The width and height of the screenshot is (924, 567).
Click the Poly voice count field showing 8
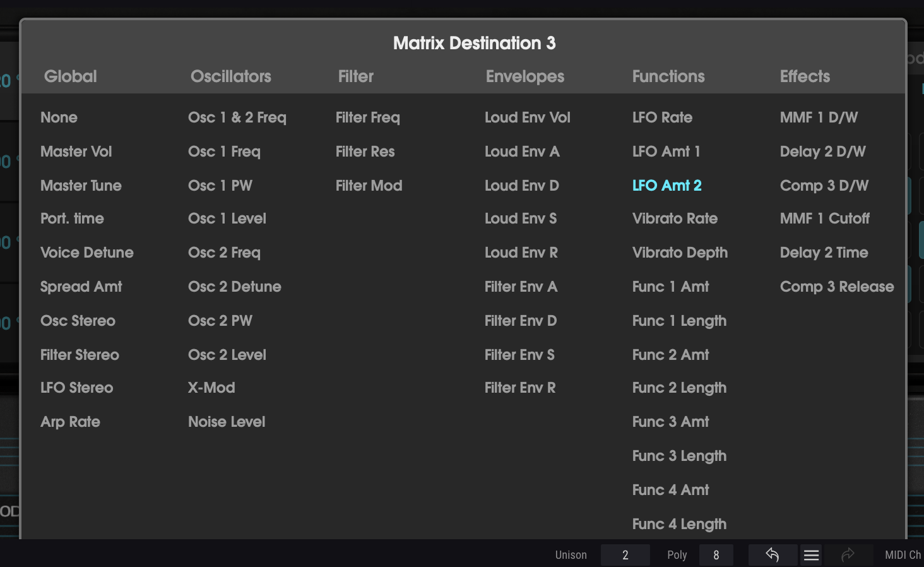(716, 555)
